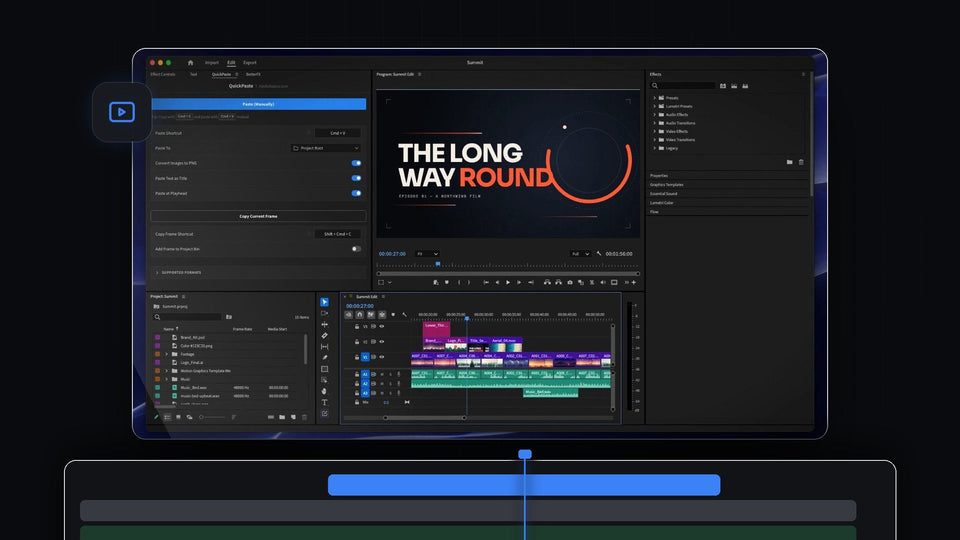Click the Cmd+V paste shortcut field
The image size is (960, 540).
pos(337,133)
